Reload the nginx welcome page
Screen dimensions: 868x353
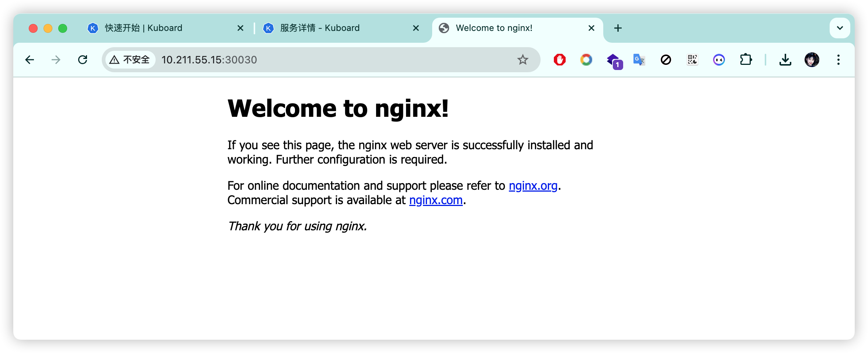tap(83, 60)
